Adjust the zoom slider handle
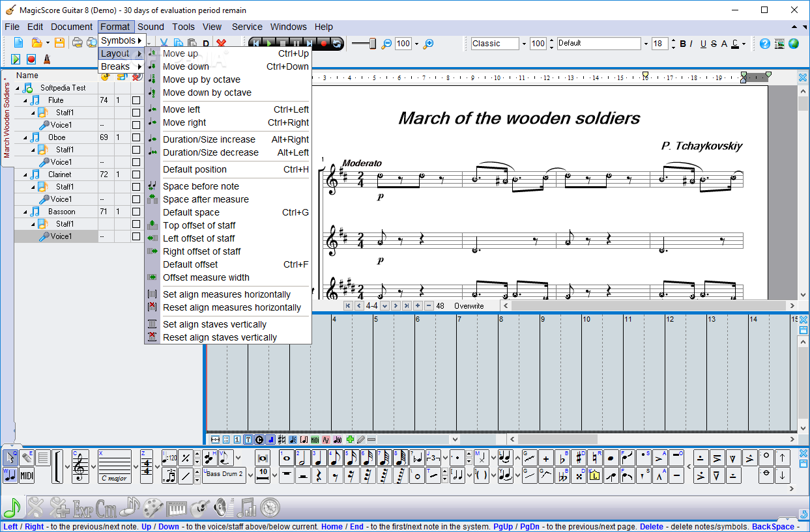810x532 pixels. click(x=373, y=44)
